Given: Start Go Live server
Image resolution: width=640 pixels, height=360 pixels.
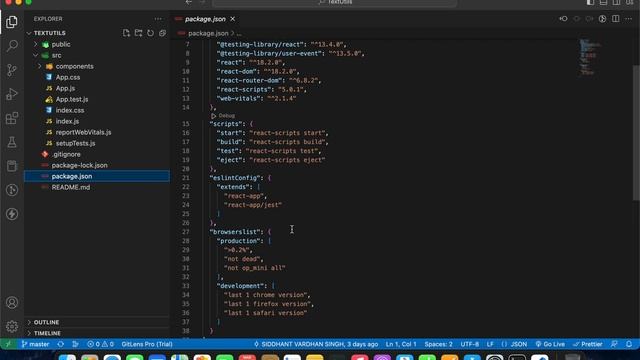Looking at the screenshot, I should pos(550,344).
